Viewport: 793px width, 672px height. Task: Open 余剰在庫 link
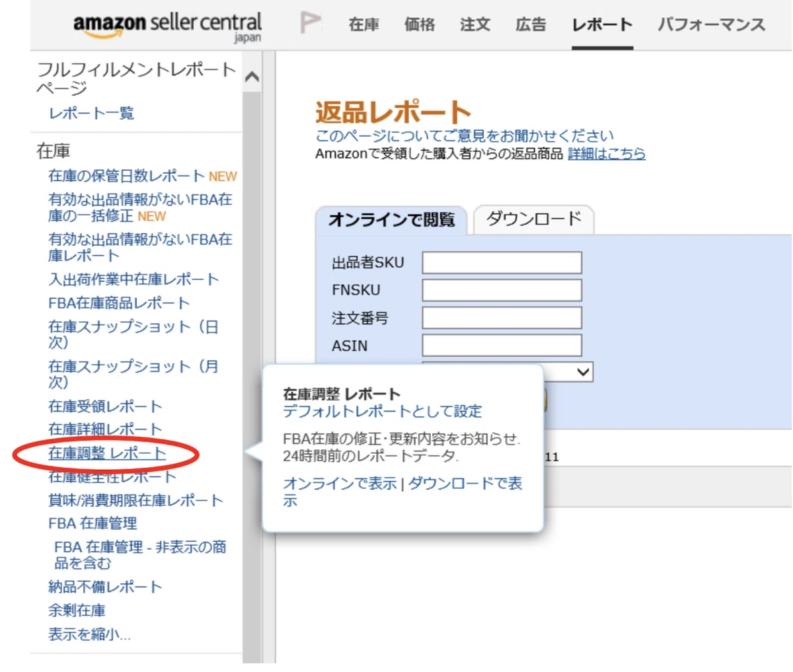pos(77,611)
